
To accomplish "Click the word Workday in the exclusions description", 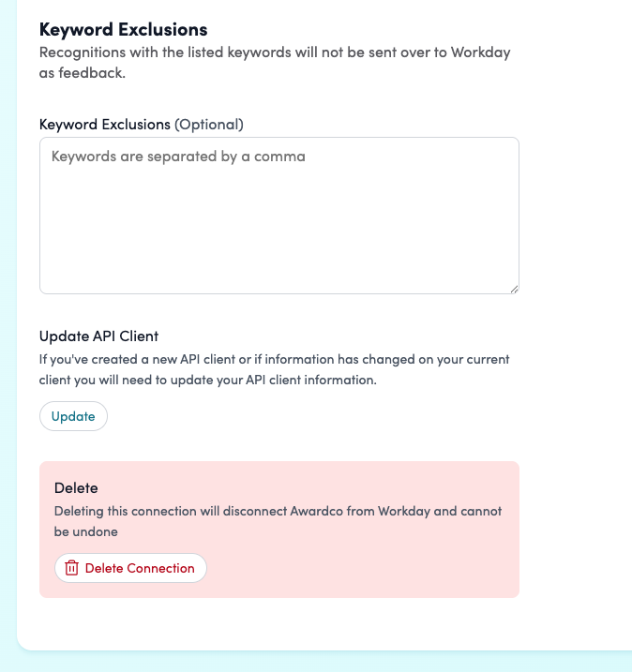I will pos(480,52).
